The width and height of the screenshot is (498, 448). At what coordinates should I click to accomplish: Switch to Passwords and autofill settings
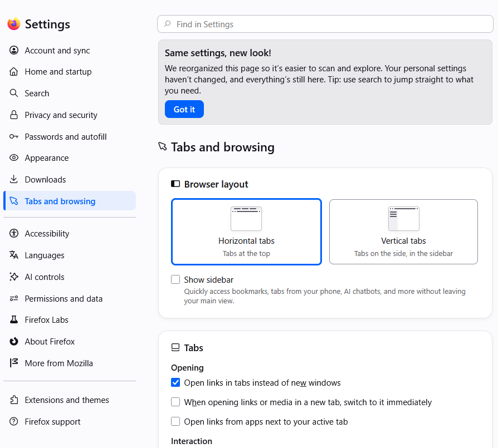tap(70, 136)
